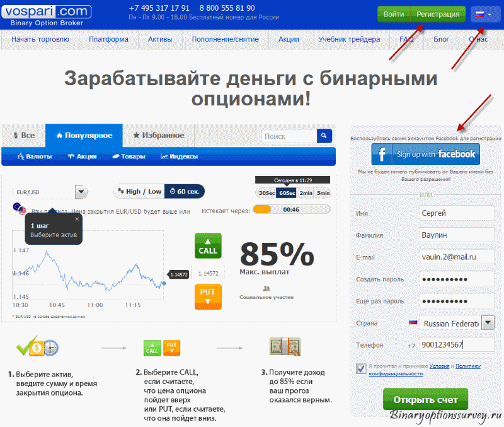Open the Условия link
This screenshot has width=504, height=427.
click(439, 366)
